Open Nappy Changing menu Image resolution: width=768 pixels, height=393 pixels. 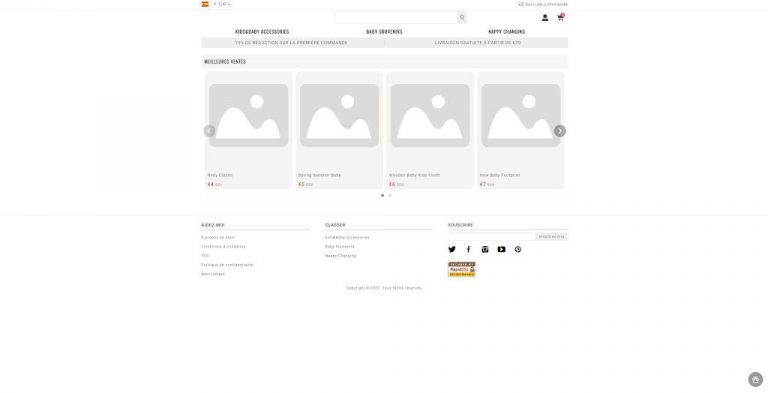(x=506, y=31)
